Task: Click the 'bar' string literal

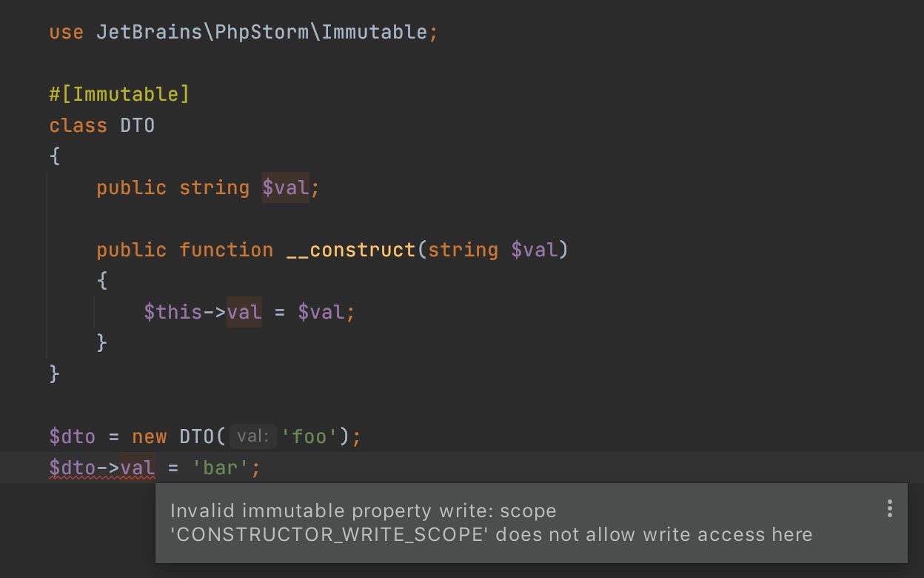Action: pos(221,468)
